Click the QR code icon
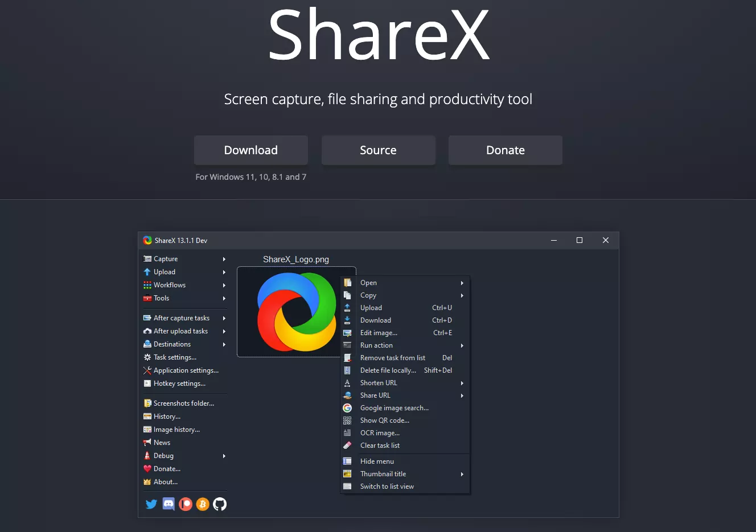The height and width of the screenshot is (532, 756). 347,420
